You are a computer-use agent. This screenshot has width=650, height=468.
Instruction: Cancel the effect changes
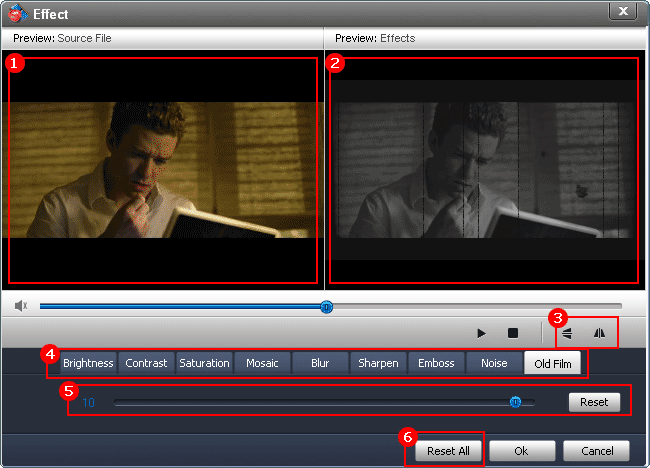(x=597, y=451)
